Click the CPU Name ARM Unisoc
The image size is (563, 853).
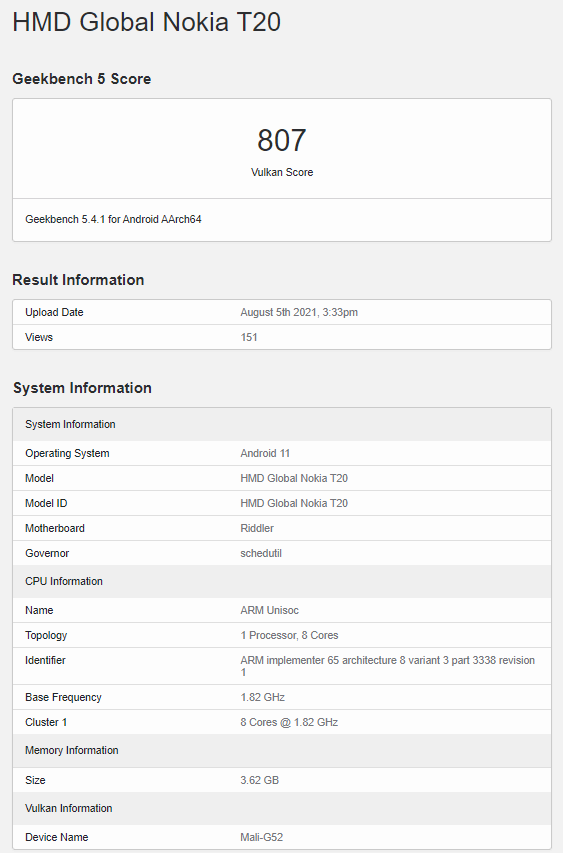click(270, 610)
